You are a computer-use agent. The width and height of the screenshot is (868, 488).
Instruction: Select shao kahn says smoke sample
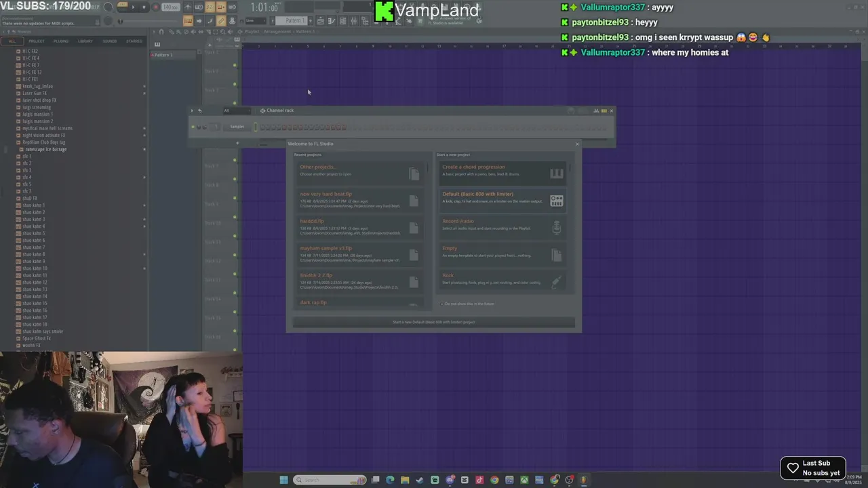pos(42,331)
